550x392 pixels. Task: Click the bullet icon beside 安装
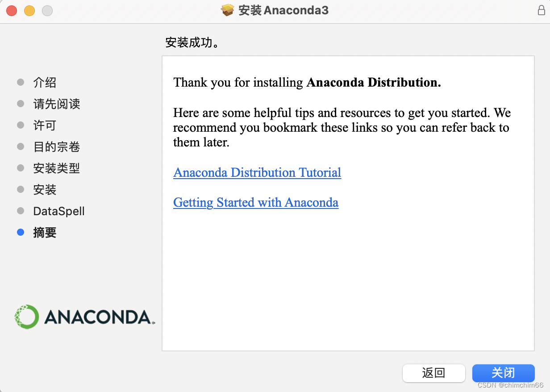[x=20, y=189]
